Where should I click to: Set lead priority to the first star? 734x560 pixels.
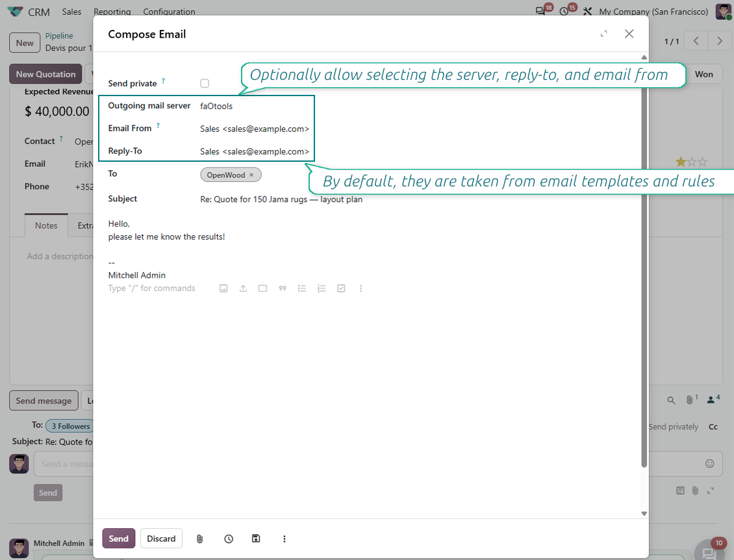click(681, 162)
